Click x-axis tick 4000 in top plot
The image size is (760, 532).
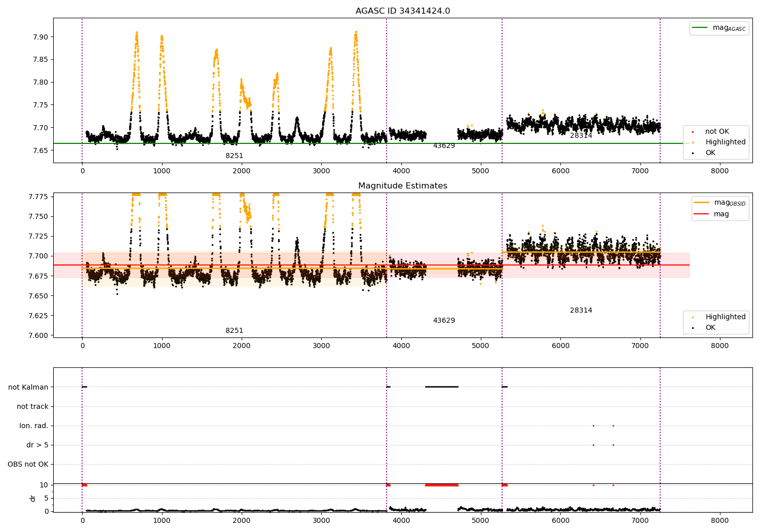tap(401, 171)
